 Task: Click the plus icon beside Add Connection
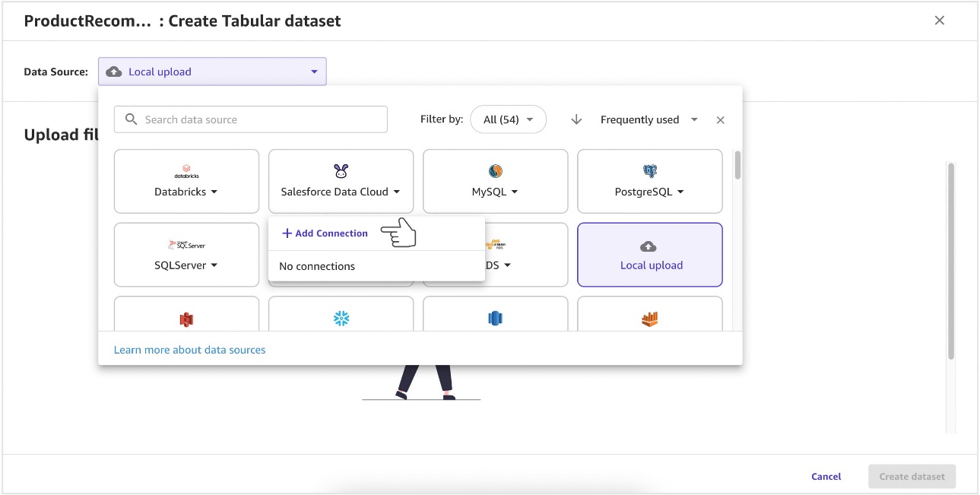coord(287,233)
